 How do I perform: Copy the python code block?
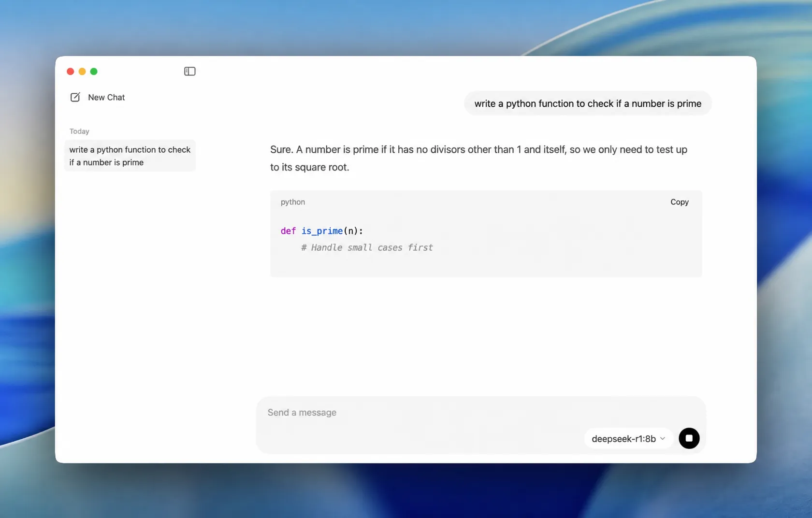coord(679,202)
